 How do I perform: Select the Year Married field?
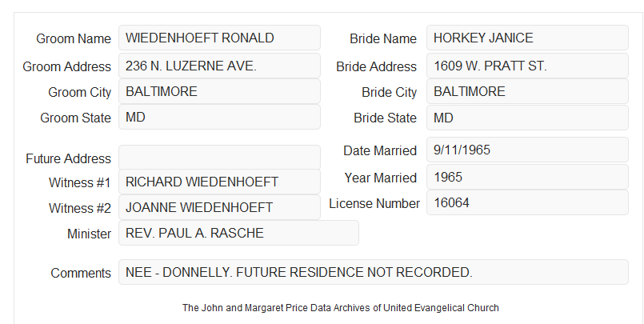click(527, 177)
